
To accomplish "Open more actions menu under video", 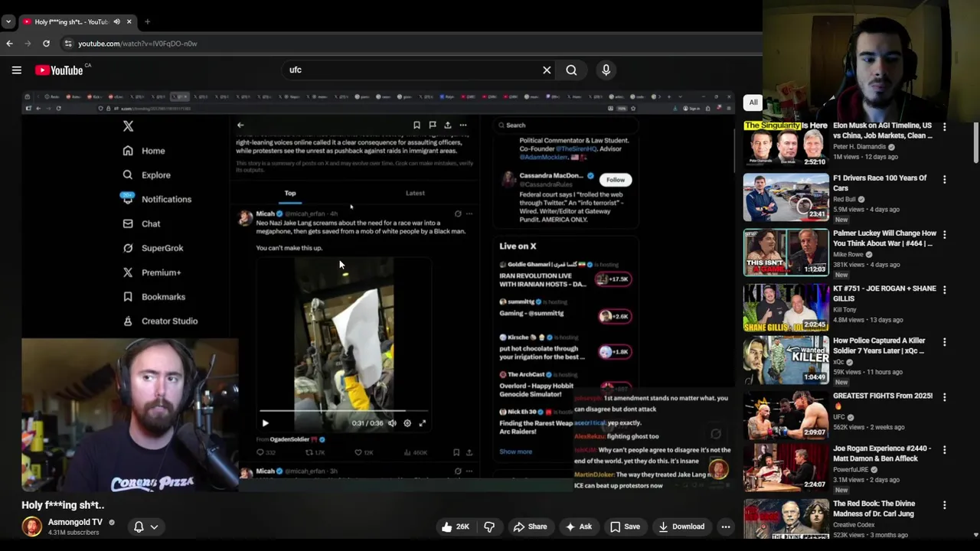I will [x=726, y=527].
